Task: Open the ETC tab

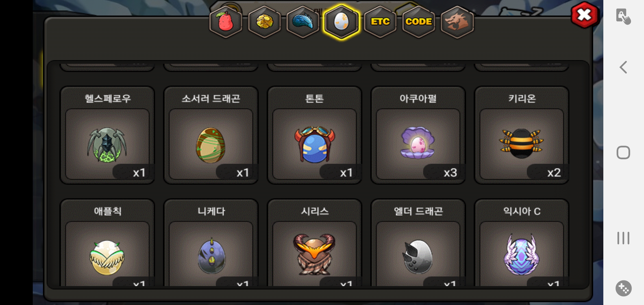Action: [380, 22]
